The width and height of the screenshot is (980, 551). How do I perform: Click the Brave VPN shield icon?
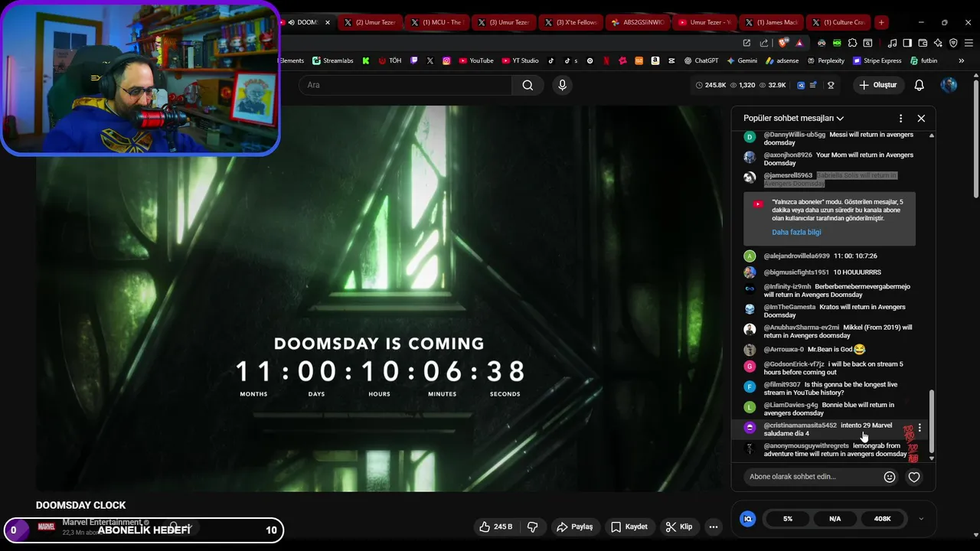tap(953, 43)
